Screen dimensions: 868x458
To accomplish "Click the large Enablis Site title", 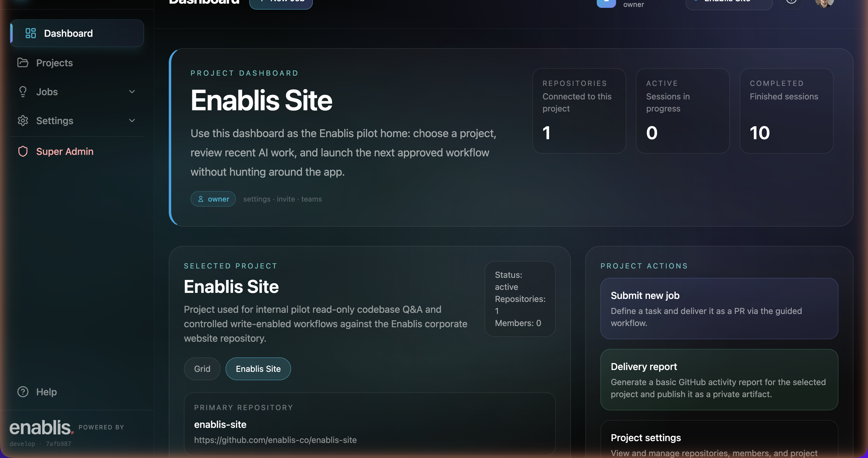I will pyautogui.click(x=262, y=100).
